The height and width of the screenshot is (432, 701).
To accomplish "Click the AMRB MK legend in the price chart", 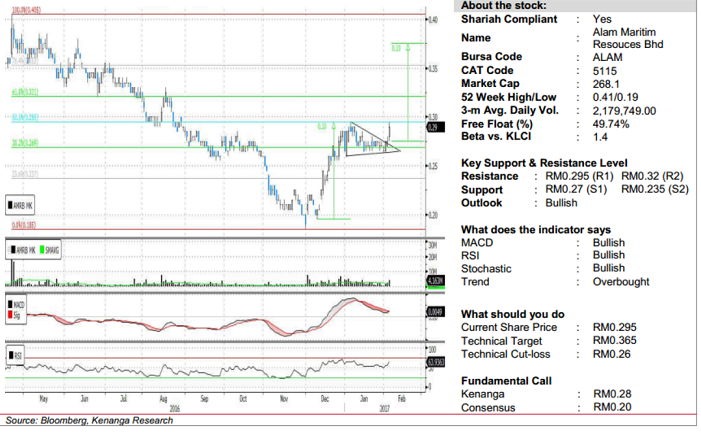I will coord(20,206).
